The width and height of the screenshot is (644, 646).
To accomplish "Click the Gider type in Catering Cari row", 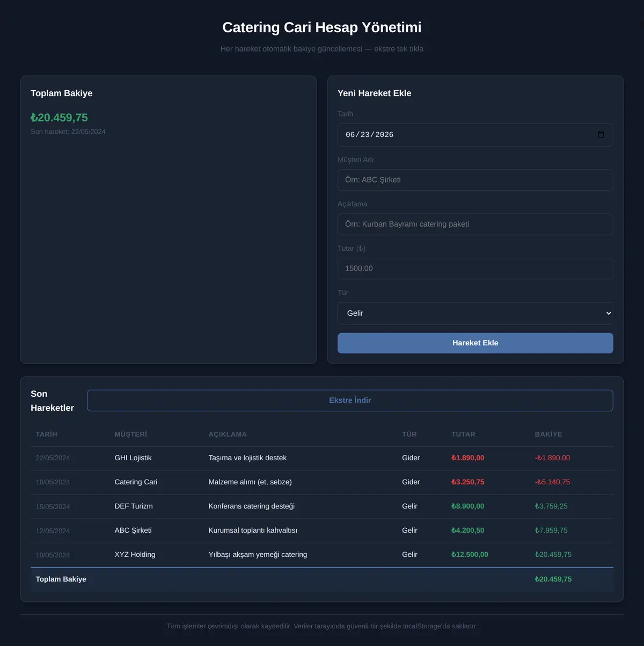I will [411, 482].
